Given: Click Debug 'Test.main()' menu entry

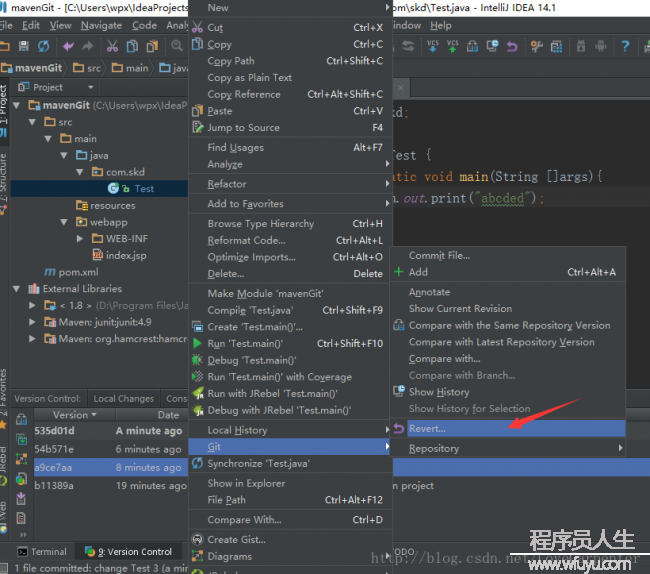Looking at the screenshot, I should point(291,360).
